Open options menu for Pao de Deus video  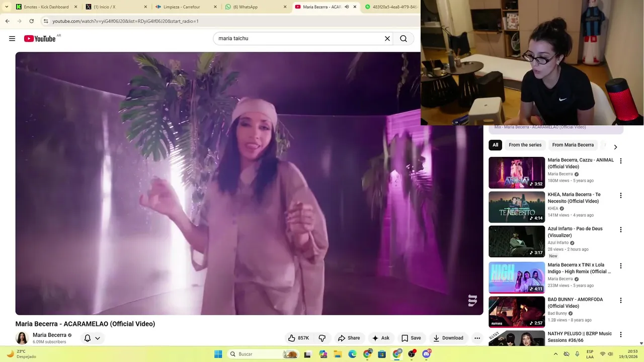pyautogui.click(x=620, y=229)
